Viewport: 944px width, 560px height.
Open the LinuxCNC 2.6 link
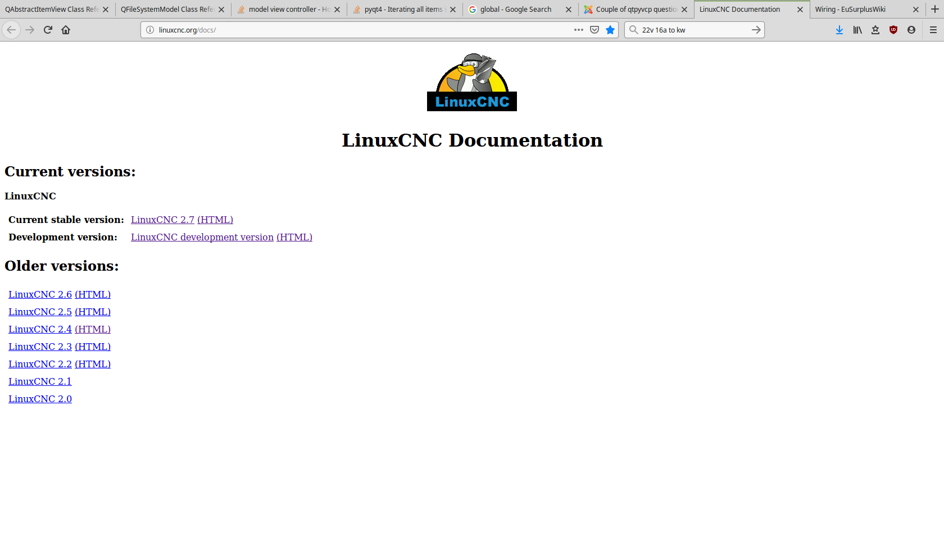(x=40, y=294)
